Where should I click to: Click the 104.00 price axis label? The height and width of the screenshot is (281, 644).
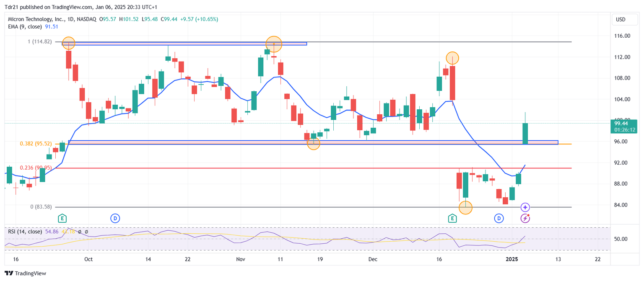(x=621, y=99)
